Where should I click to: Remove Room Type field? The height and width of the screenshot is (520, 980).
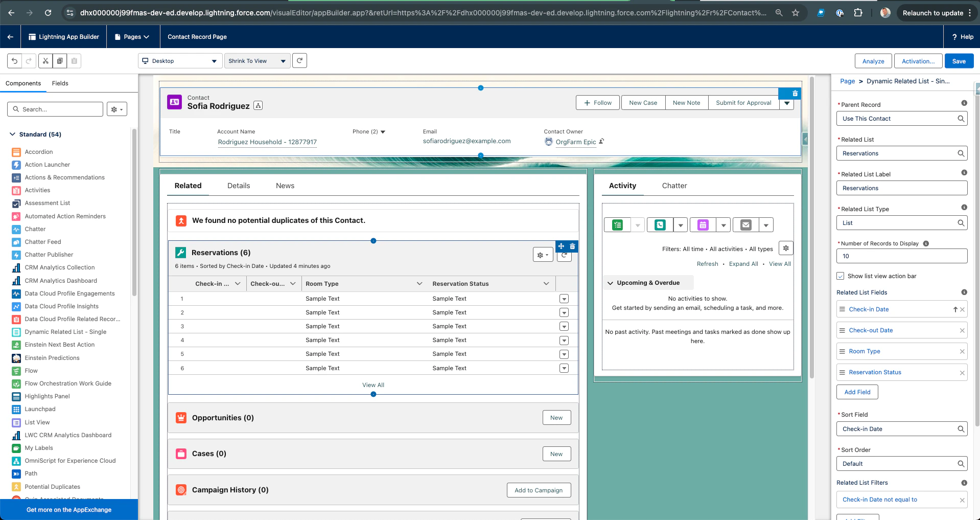(x=962, y=352)
